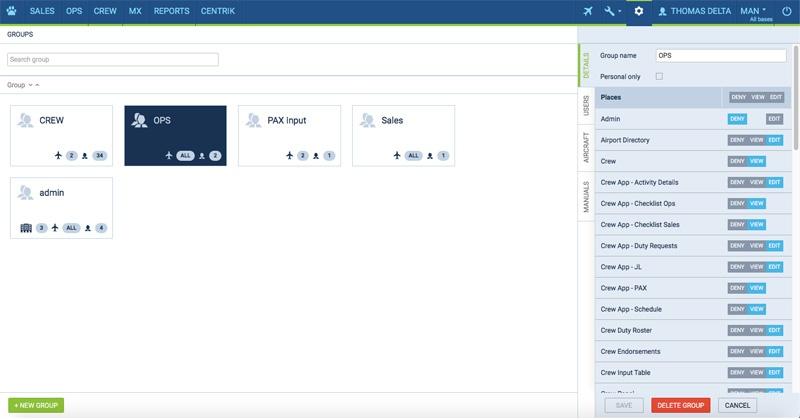Click the + NEW GROUP button

36,405
